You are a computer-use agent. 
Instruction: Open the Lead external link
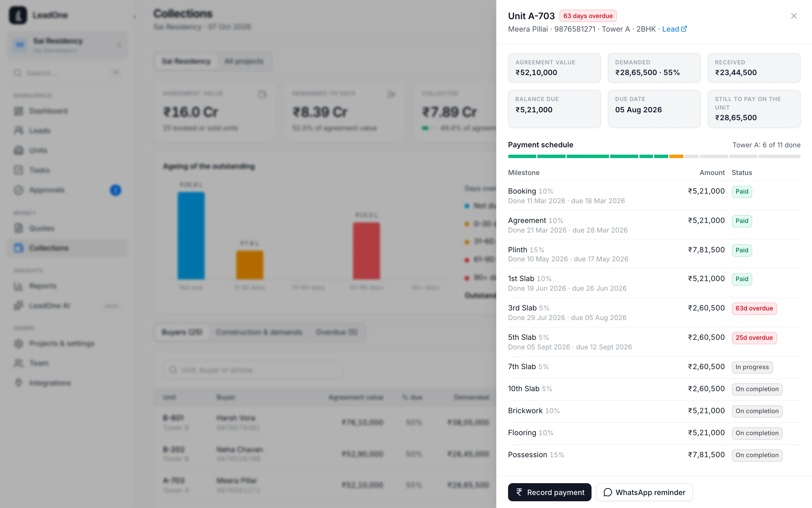[x=674, y=29]
